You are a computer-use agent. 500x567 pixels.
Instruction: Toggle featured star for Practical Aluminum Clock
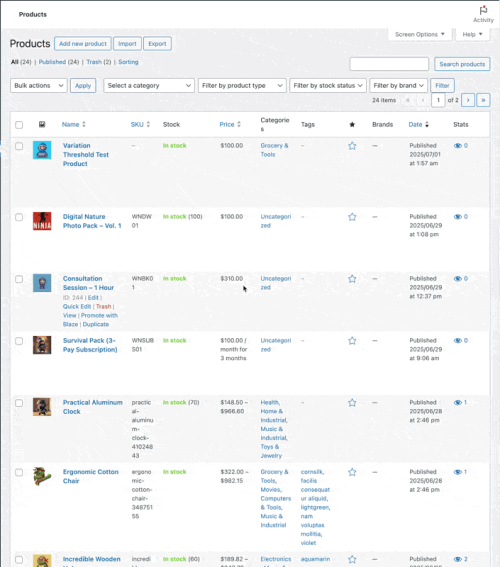click(x=352, y=403)
